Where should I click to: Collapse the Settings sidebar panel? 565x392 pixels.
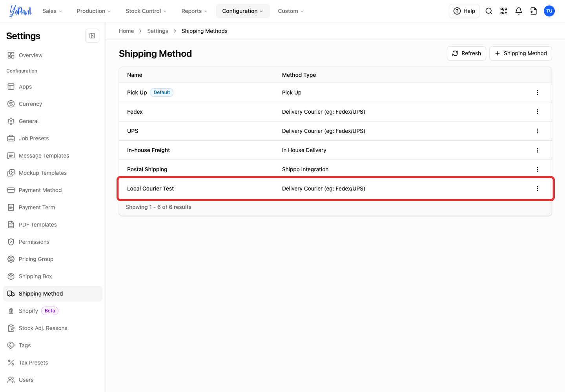click(x=92, y=36)
